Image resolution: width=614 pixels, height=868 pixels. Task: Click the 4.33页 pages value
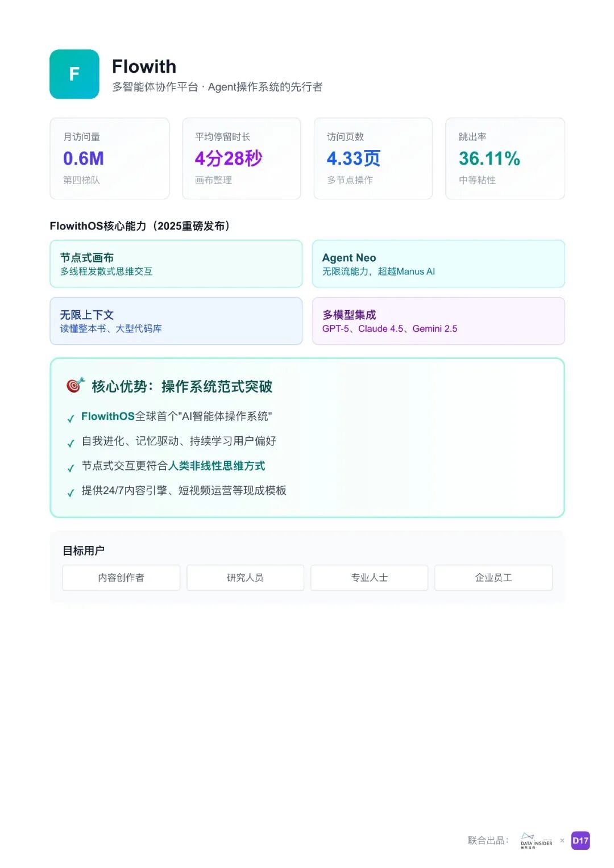354,158
